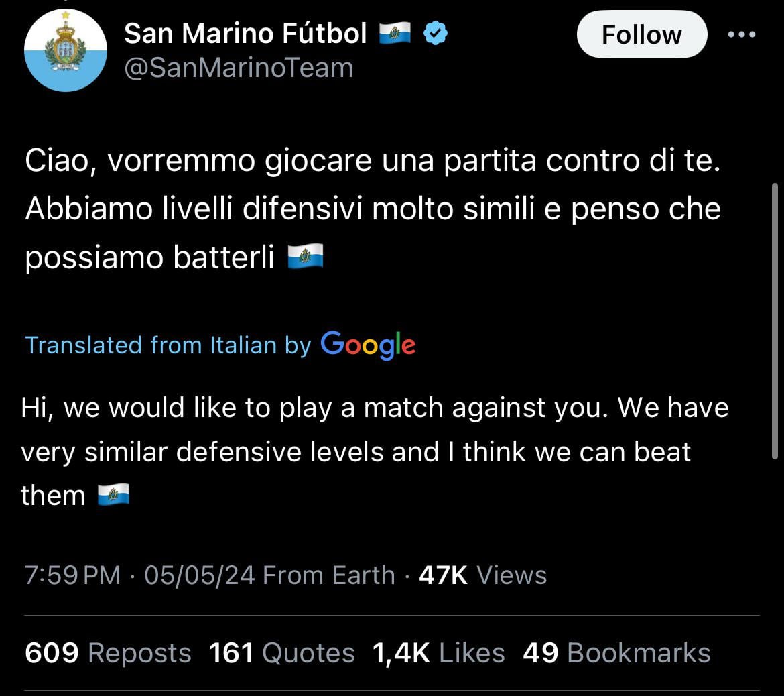This screenshot has width=784, height=696.
Task: Click the Translated from Italian link
Action: point(168,345)
